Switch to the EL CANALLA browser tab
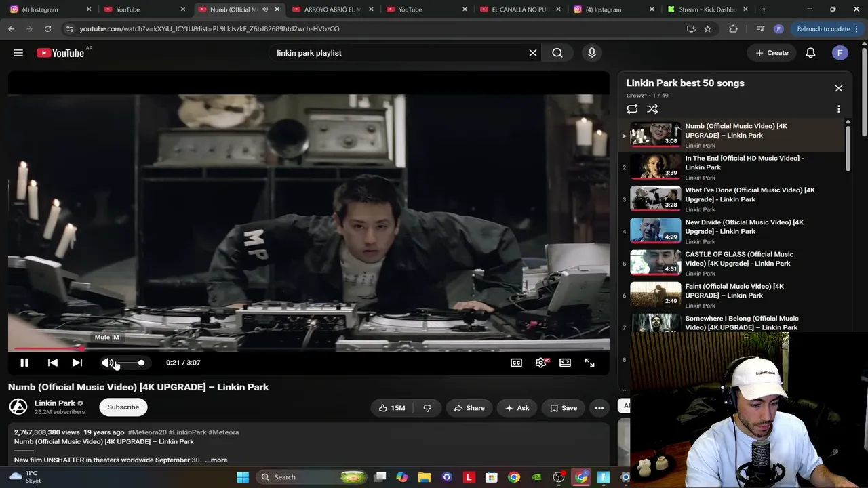868x488 pixels. tap(520, 9)
